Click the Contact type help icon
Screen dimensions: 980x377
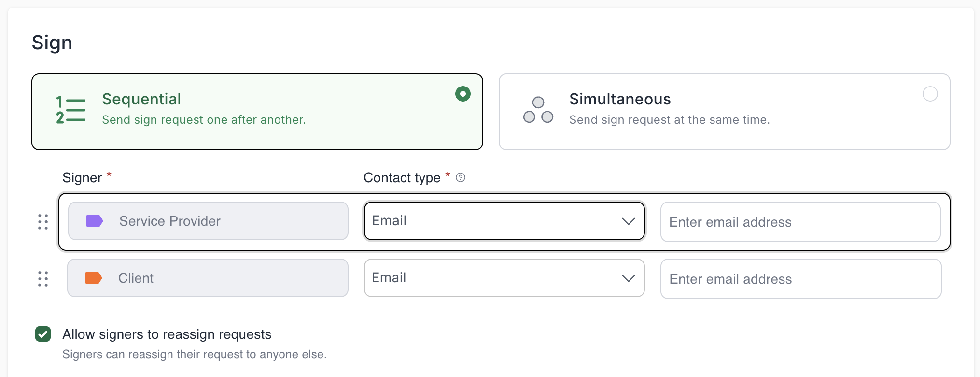click(461, 178)
